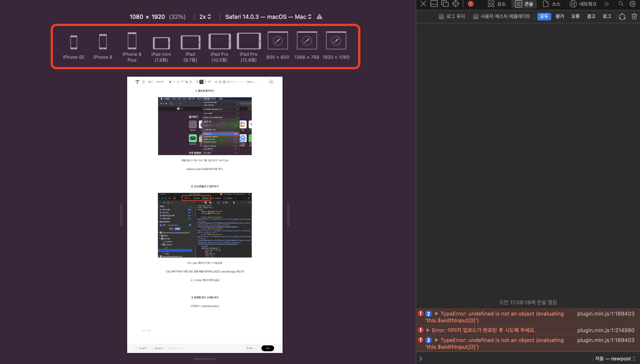Select the iPhone SE device icon

pyautogui.click(x=74, y=42)
